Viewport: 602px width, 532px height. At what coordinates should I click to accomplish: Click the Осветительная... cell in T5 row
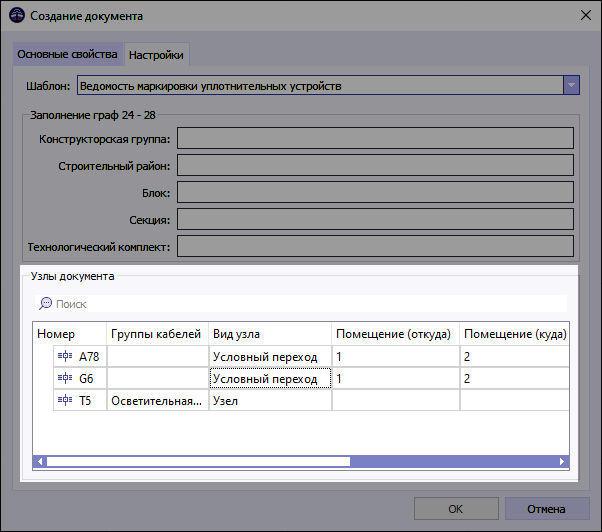[x=157, y=401]
